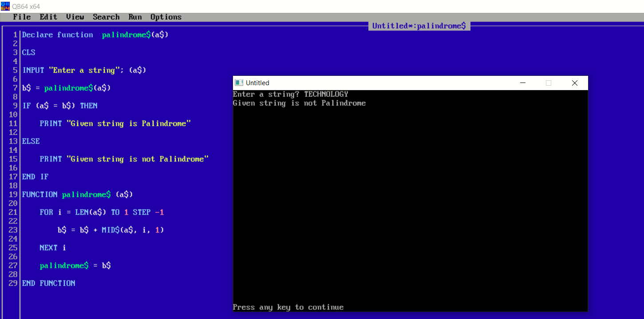The image size is (644, 319).
Task: Click the 'Press any key to continue' message
Action: pyautogui.click(x=288, y=307)
